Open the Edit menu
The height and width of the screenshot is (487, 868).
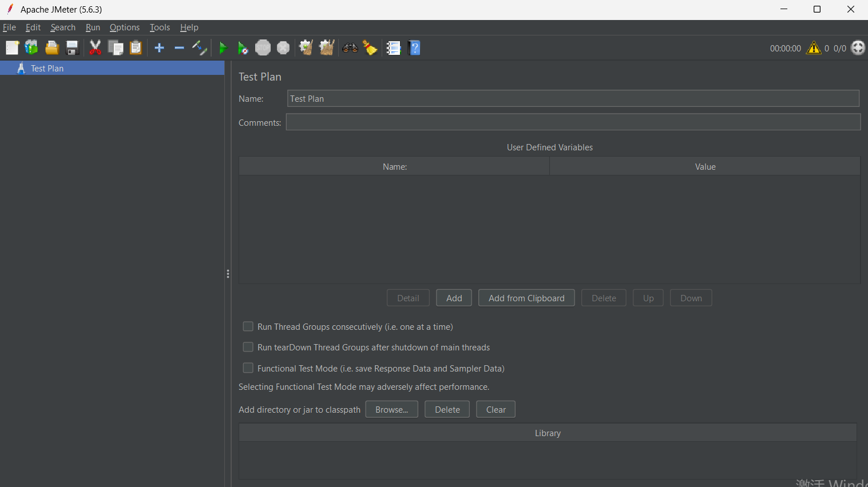[x=33, y=27]
